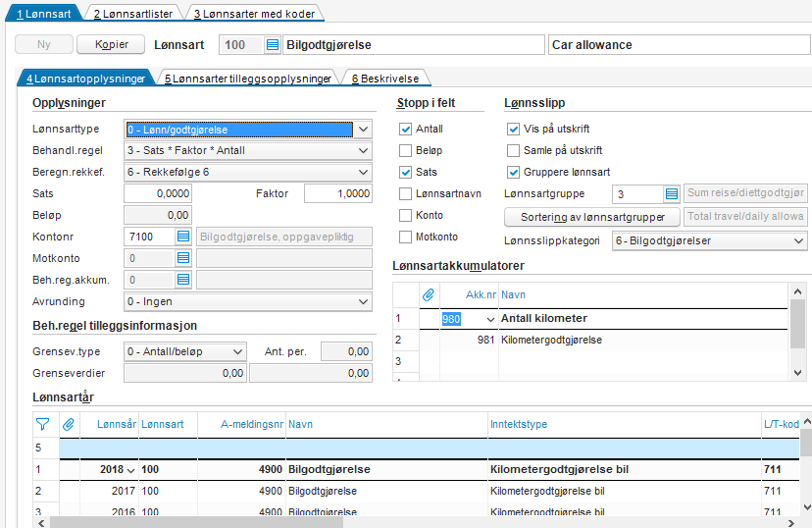The image size is (812, 528).
Task: Enable the Beløp checkbox
Action: tap(406, 150)
